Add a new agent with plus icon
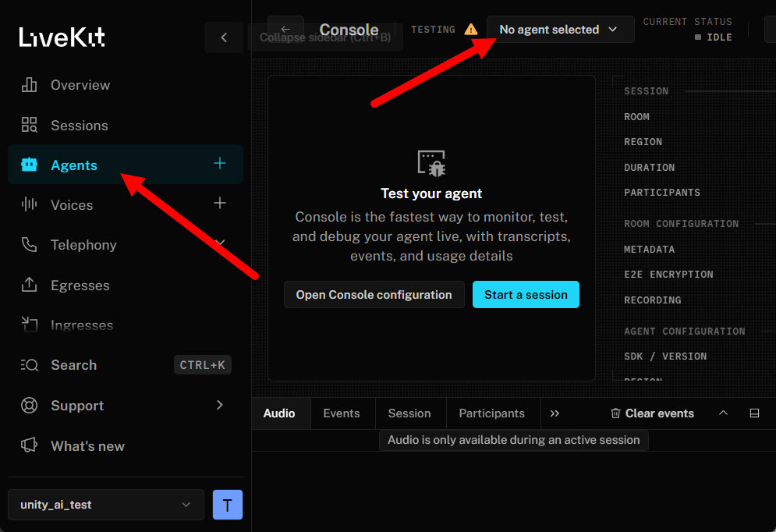Screen dimensions: 776x532 tap(220, 163)
